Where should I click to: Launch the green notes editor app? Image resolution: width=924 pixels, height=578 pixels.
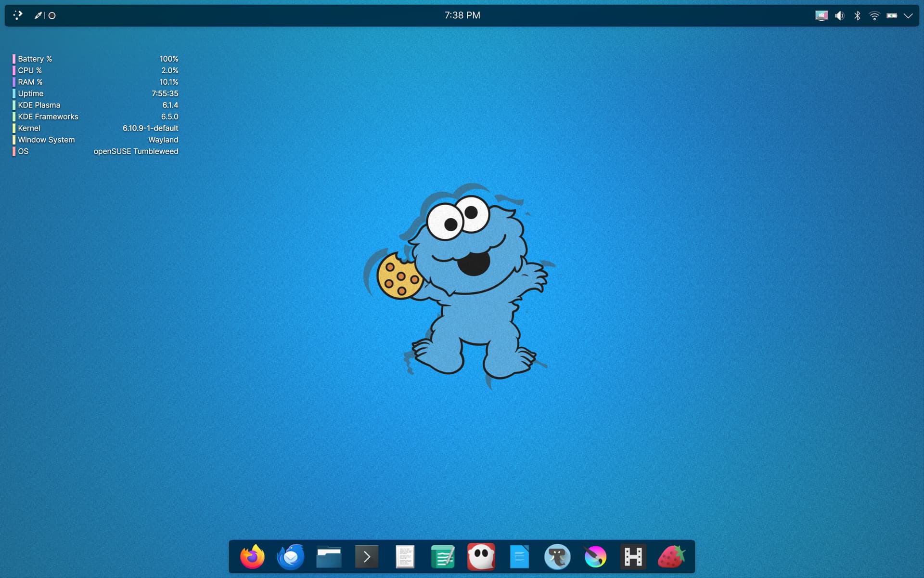[x=443, y=557]
